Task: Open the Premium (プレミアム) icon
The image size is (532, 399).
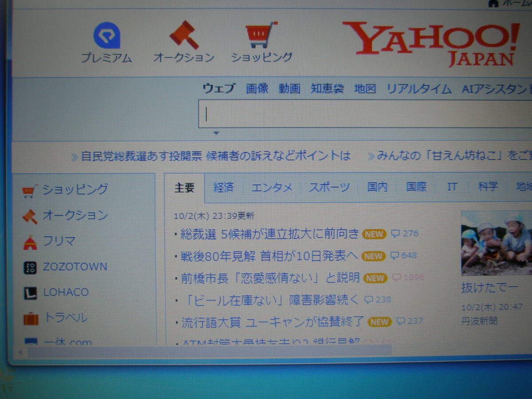Action: pyautogui.click(x=107, y=35)
